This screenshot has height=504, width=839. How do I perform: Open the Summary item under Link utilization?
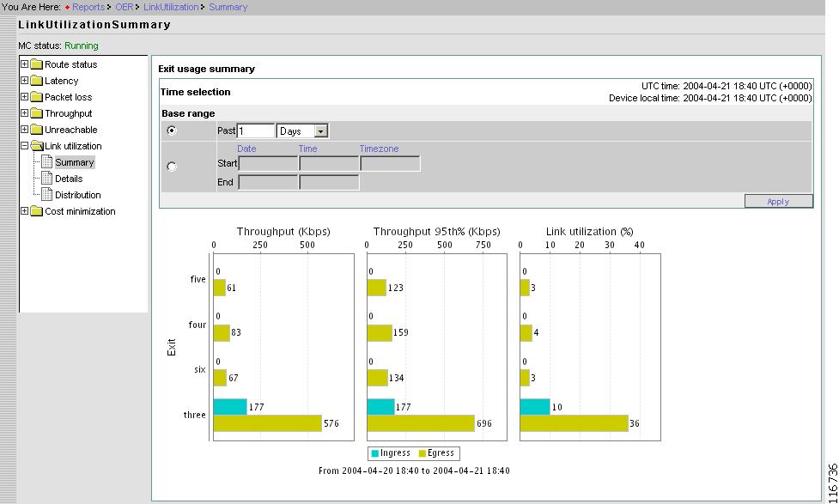(75, 162)
